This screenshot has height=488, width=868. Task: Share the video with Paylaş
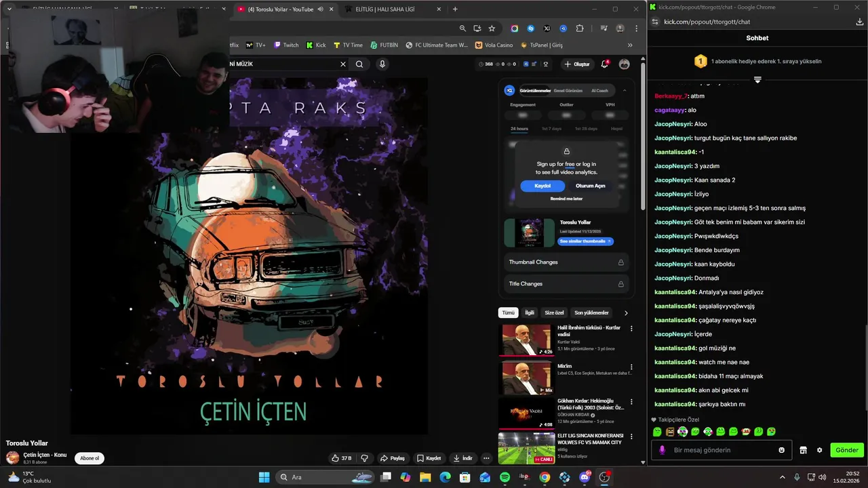393,458
